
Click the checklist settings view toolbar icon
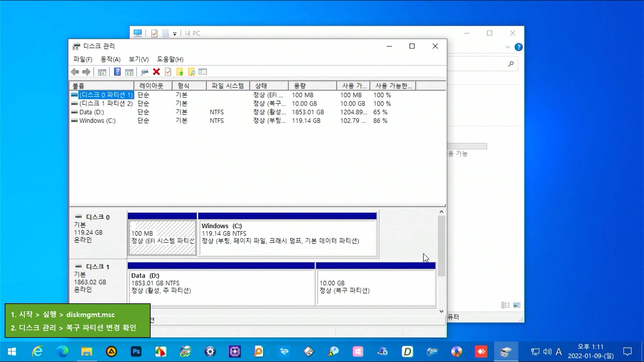pyautogui.click(x=203, y=72)
